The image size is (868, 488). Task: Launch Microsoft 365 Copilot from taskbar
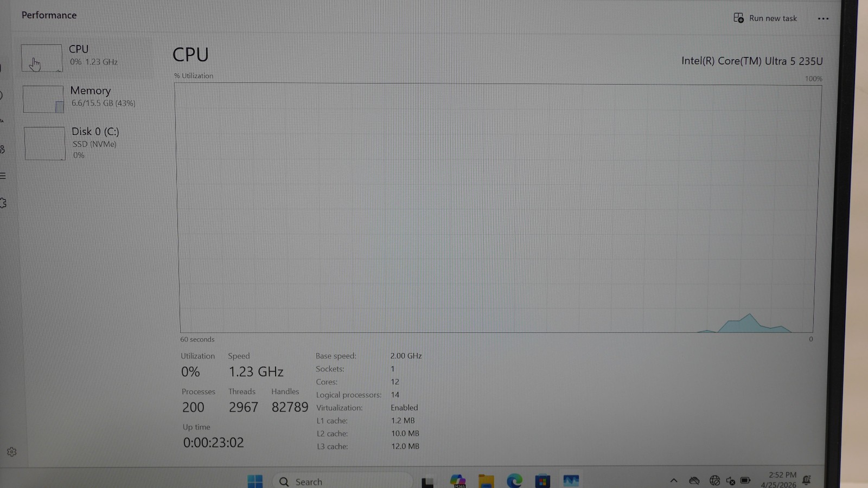pyautogui.click(x=458, y=481)
